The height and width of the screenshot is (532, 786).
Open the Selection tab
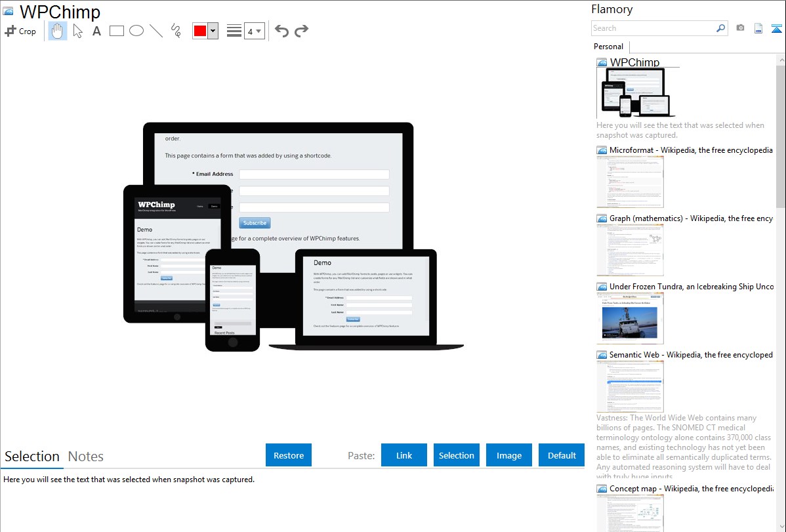pos(32,457)
